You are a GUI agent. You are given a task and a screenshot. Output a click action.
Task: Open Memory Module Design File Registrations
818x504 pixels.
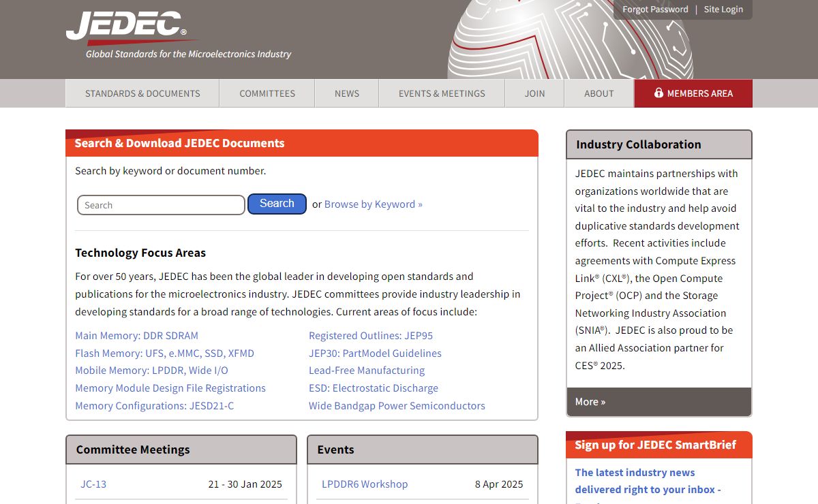coord(170,388)
